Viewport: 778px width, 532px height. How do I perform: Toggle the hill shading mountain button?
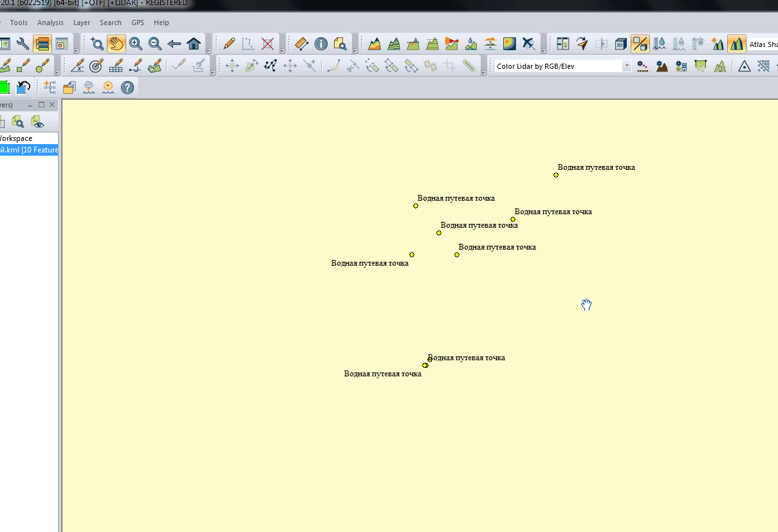(737, 44)
